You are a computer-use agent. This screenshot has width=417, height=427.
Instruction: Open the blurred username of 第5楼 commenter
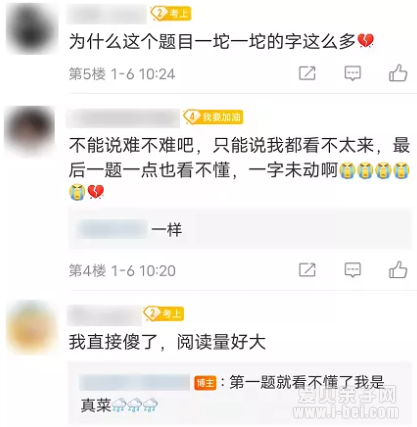(x=107, y=14)
